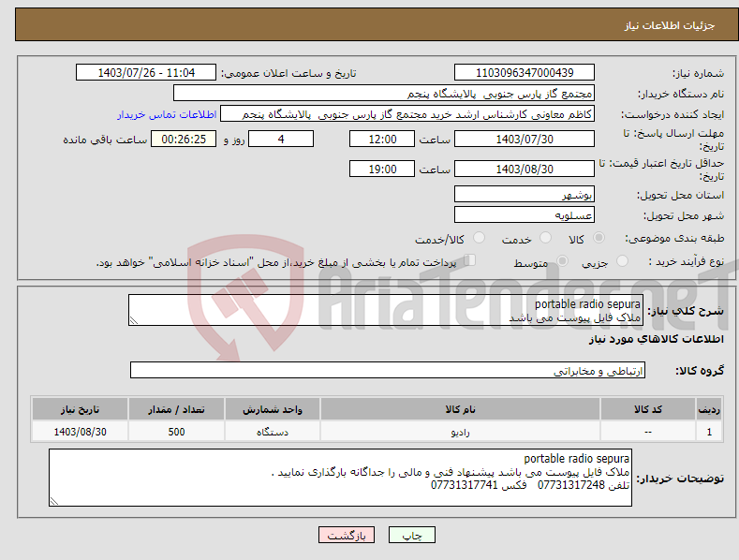
Task: Click the delivery province بوشهر field
Action: [x=525, y=194]
